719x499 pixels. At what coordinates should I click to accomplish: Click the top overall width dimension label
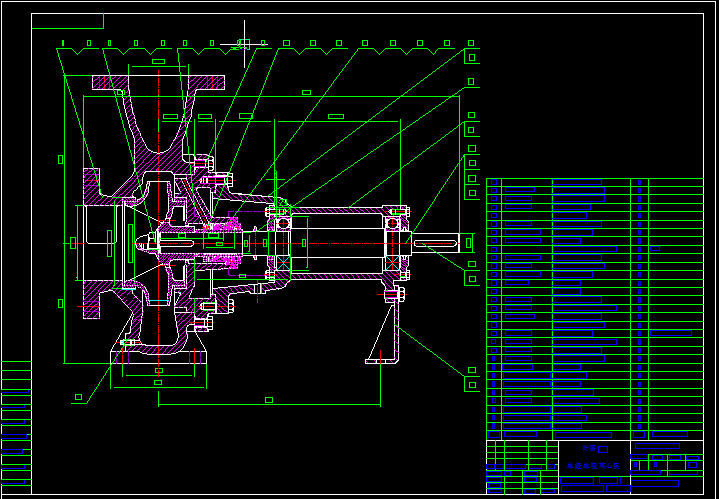pos(306,93)
